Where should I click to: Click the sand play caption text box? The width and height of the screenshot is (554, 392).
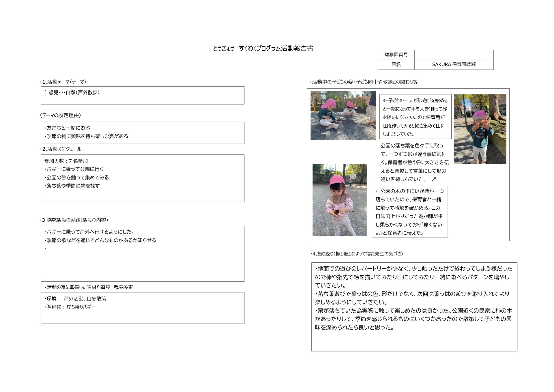[415, 117]
